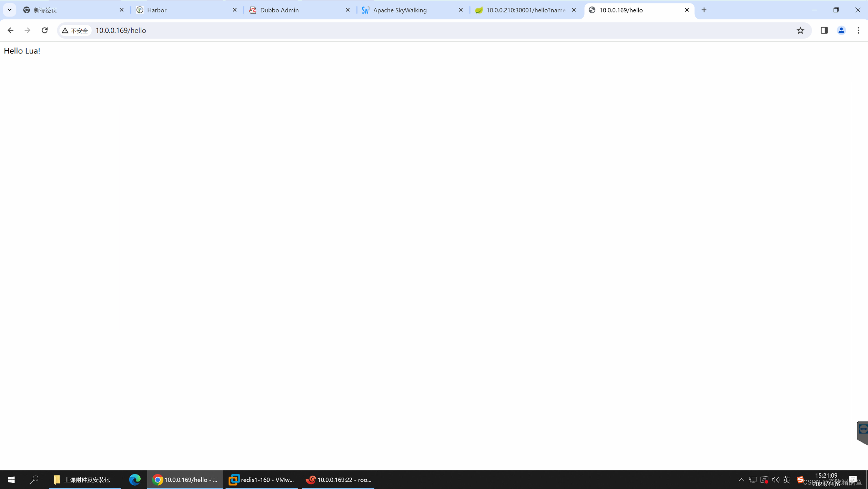The height and width of the screenshot is (489, 868).
Task: Show hidden system tray icons
Action: pos(741,480)
